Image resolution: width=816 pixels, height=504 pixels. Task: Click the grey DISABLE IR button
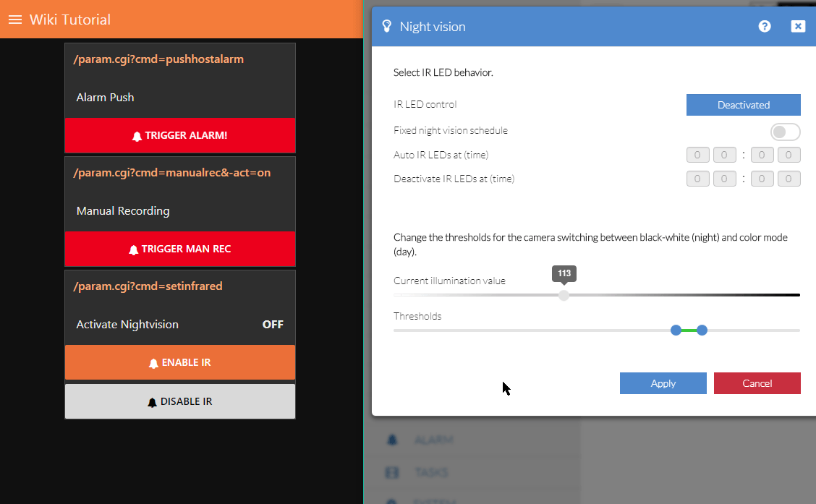tap(180, 401)
